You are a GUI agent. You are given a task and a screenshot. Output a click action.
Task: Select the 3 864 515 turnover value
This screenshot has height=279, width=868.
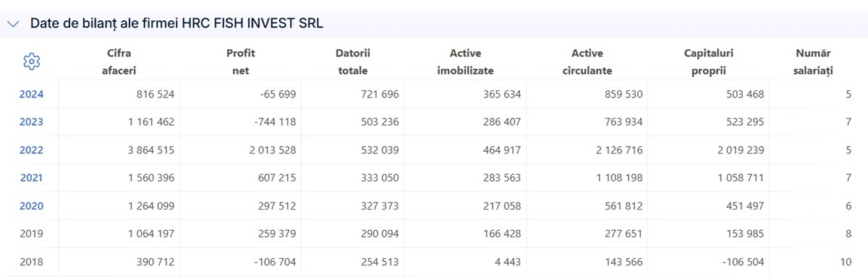(x=151, y=150)
